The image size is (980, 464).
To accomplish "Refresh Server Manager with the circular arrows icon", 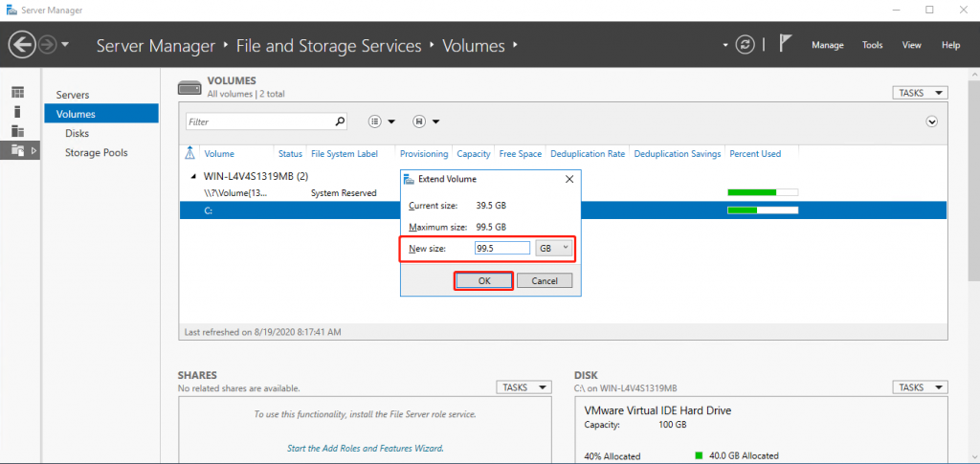I will click(x=745, y=45).
